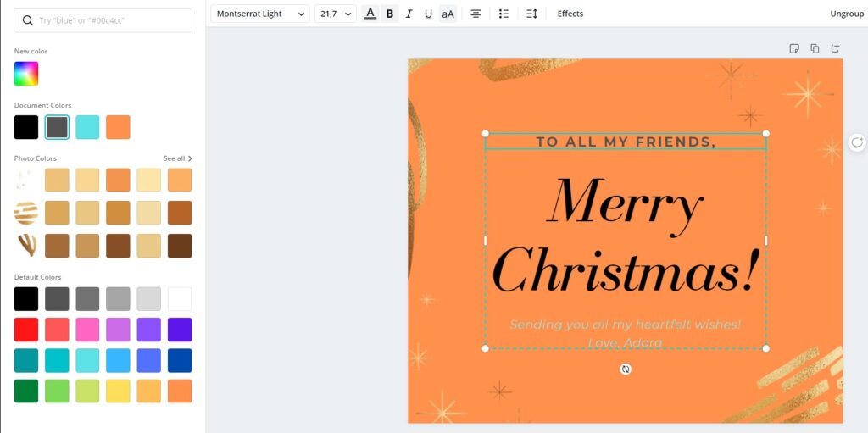This screenshot has height=433, width=868.
Task: Click the gold brush stroke photo thumbnail
Action: (26, 245)
